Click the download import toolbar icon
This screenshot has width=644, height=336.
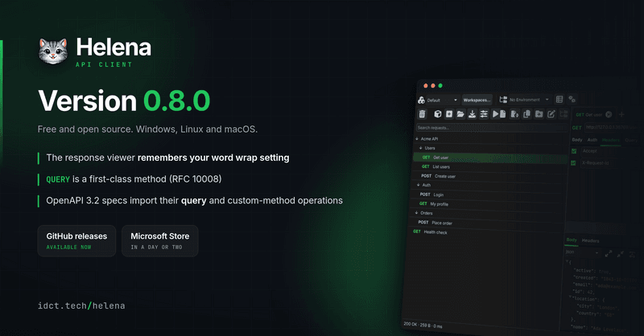coord(472,114)
